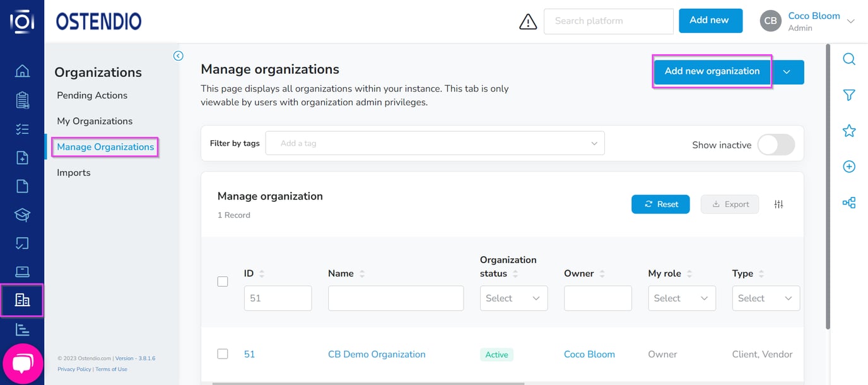Switch to the Pending Actions section

pyautogui.click(x=91, y=95)
